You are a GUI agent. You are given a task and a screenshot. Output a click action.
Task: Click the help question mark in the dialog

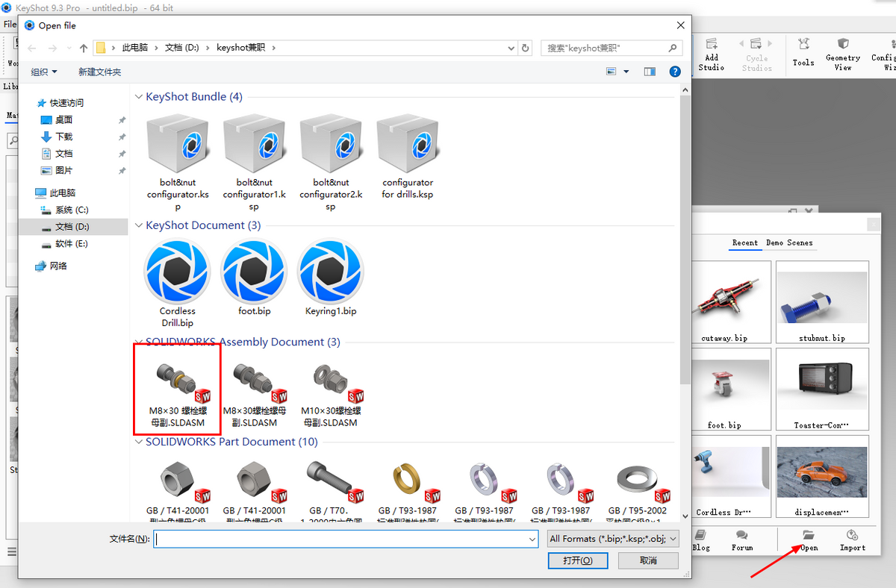coord(675,72)
